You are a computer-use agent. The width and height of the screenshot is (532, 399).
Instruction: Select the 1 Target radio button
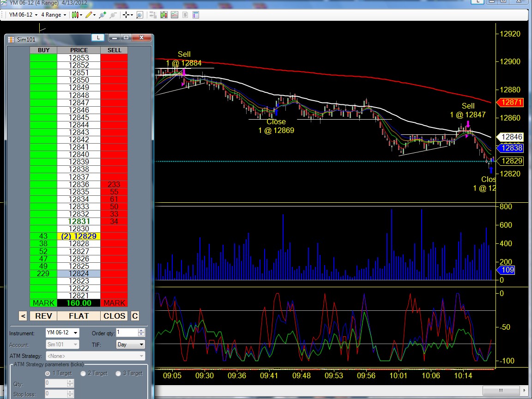48,374
